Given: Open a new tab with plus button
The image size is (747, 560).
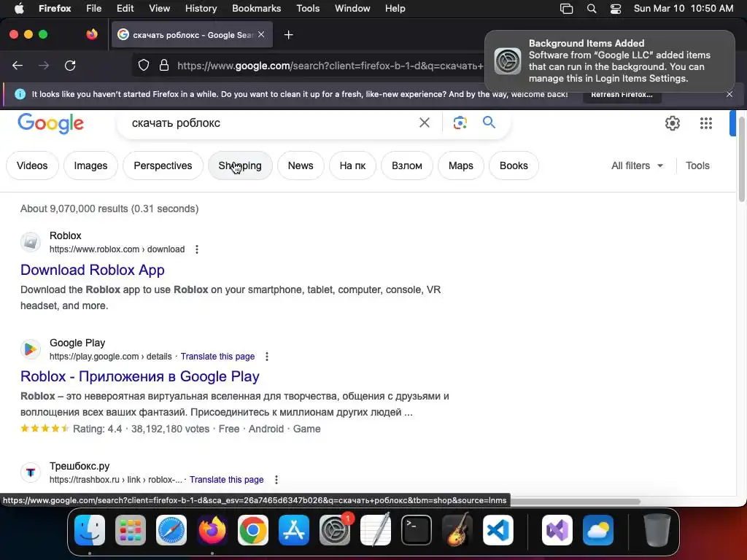Looking at the screenshot, I should (288, 35).
